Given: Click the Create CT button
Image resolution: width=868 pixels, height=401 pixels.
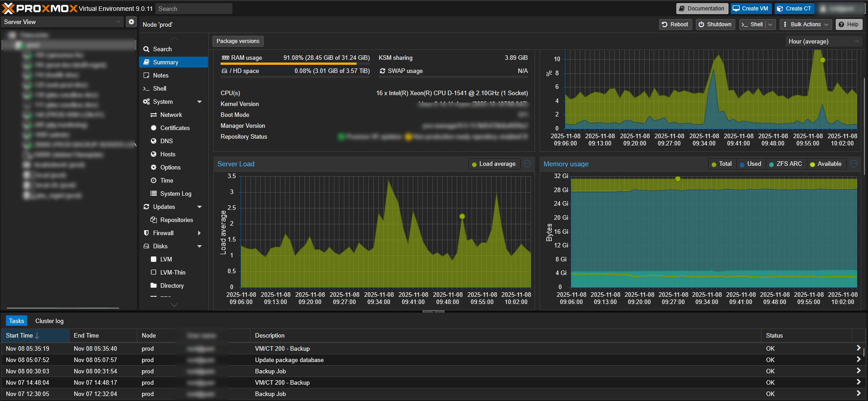Looking at the screenshot, I should point(794,9).
